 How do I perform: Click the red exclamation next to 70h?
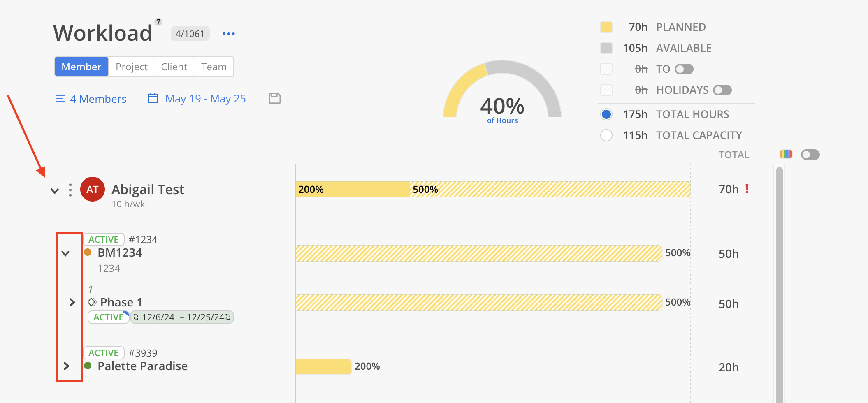tap(747, 189)
